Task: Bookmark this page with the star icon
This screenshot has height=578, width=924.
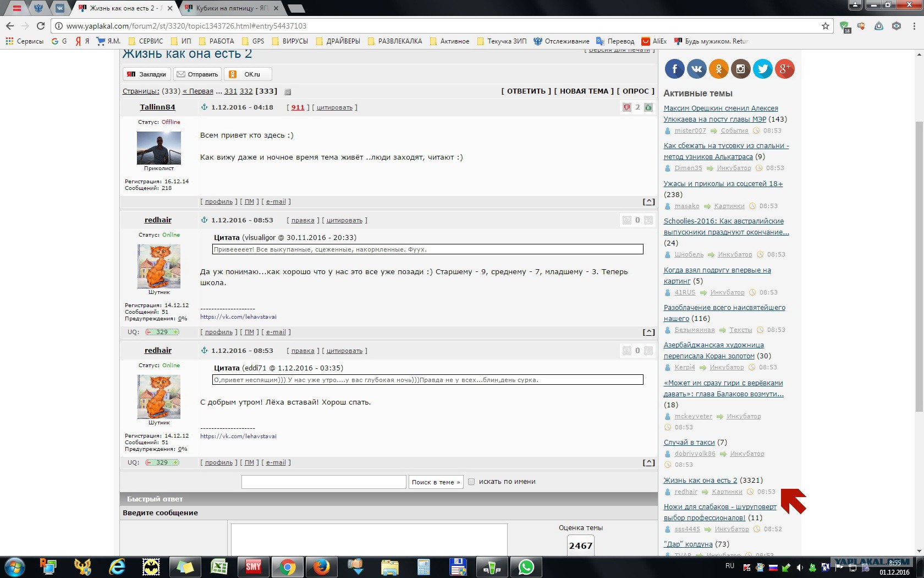Action: point(825,26)
